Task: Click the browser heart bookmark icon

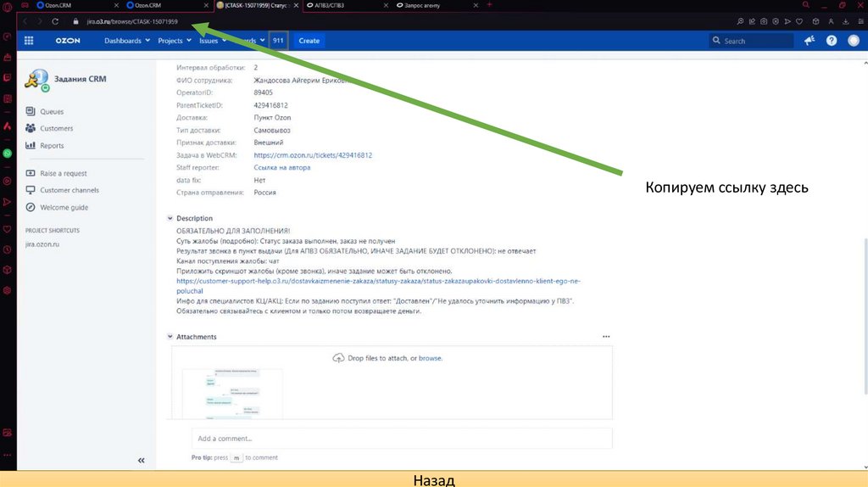Action: (x=799, y=21)
